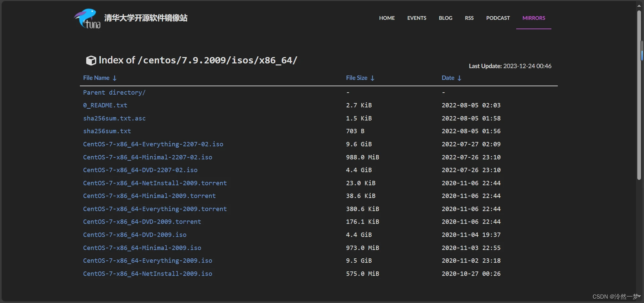Click the File Size column header

click(357, 78)
